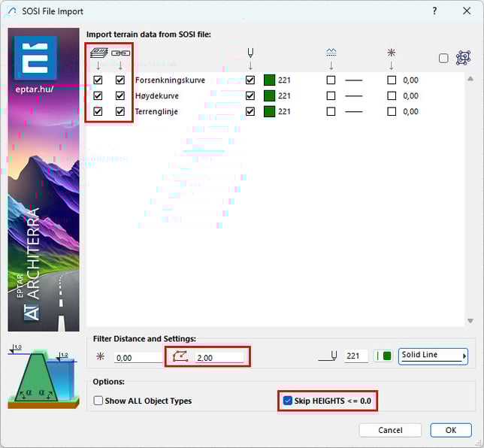Click the pen icon beside value 221 in settings
Viewport: 484px width, 448px height.
point(328,356)
